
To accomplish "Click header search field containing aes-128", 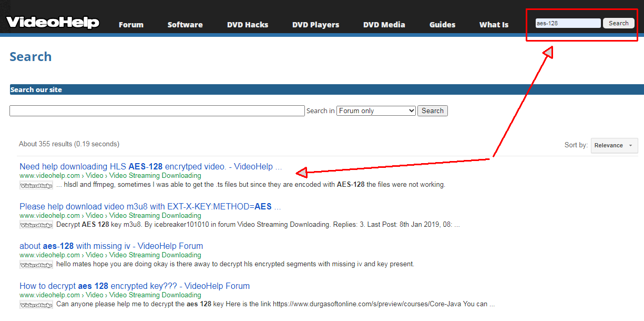I will tap(568, 23).
